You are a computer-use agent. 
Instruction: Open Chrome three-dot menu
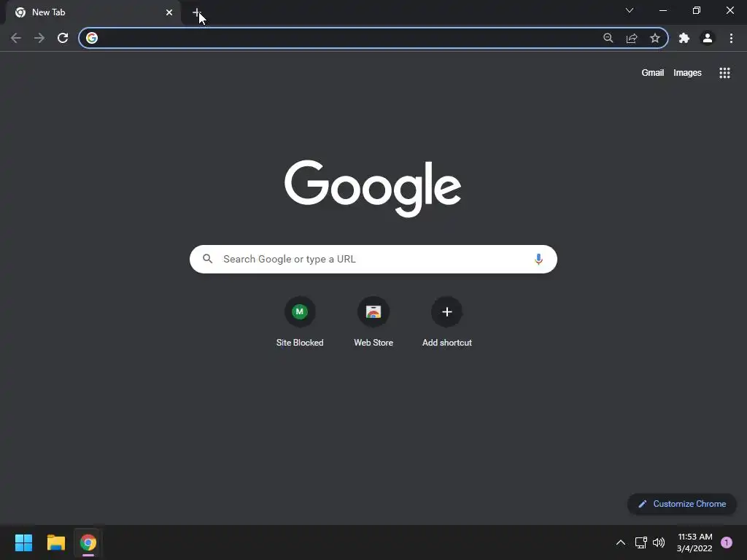click(x=731, y=38)
